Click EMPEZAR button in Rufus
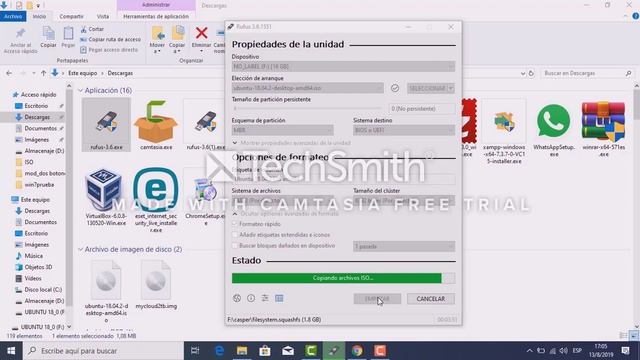 click(x=377, y=299)
